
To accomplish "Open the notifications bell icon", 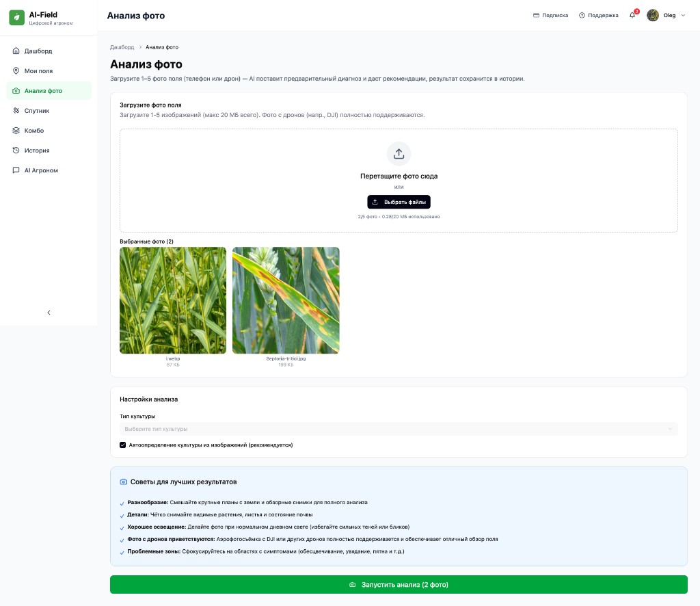I will tap(632, 15).
